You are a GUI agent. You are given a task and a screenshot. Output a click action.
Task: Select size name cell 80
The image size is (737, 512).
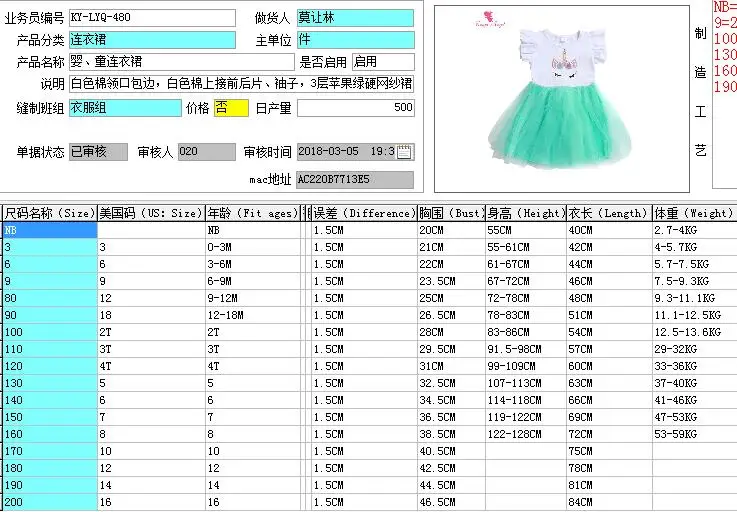pyautogui.click(x=50, y=298)
